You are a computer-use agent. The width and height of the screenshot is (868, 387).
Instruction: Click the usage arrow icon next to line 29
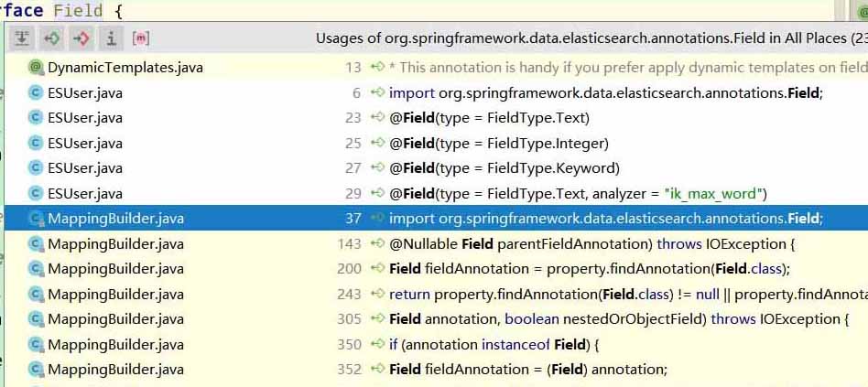(377, 193)
